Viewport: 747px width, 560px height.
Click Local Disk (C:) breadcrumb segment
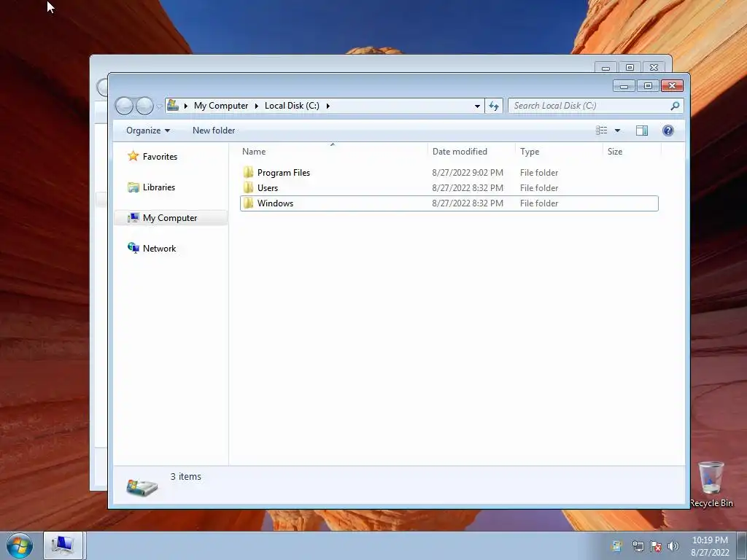[x=292, y=106]
